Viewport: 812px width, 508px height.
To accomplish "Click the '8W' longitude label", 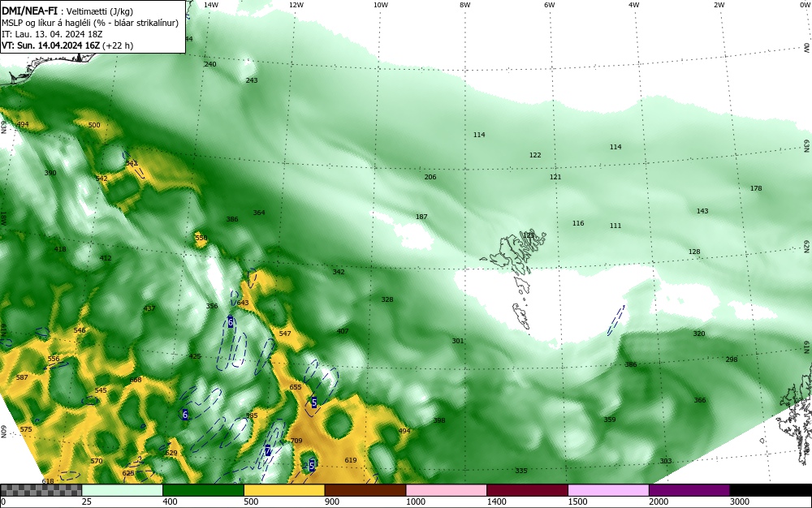I will [x=465, y=5].
